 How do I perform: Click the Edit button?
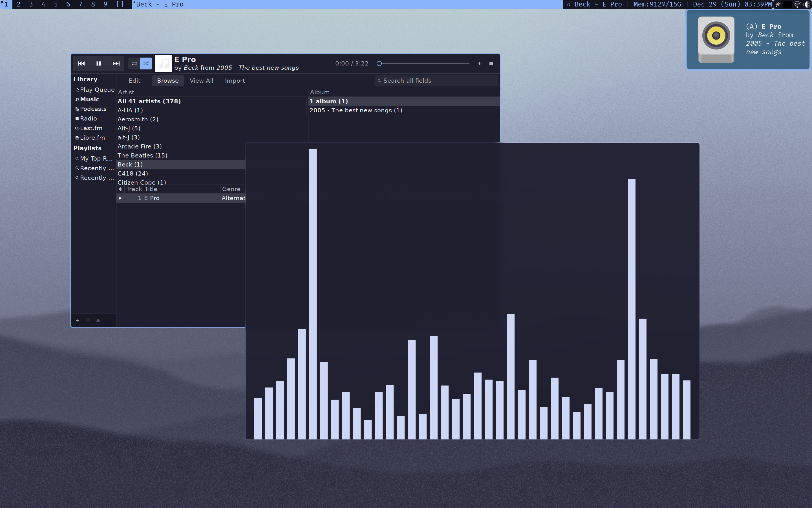pos(134,81)
